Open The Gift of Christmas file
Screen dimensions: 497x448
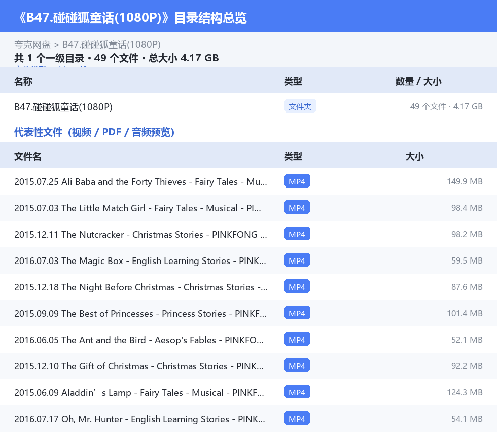pos(139,366)
